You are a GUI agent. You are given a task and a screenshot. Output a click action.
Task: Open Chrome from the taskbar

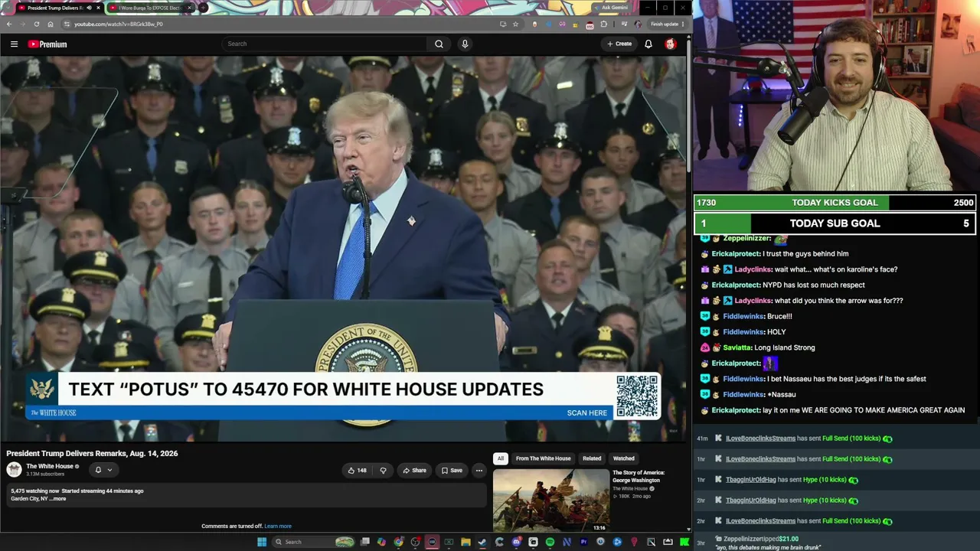[x=399, y=542]
